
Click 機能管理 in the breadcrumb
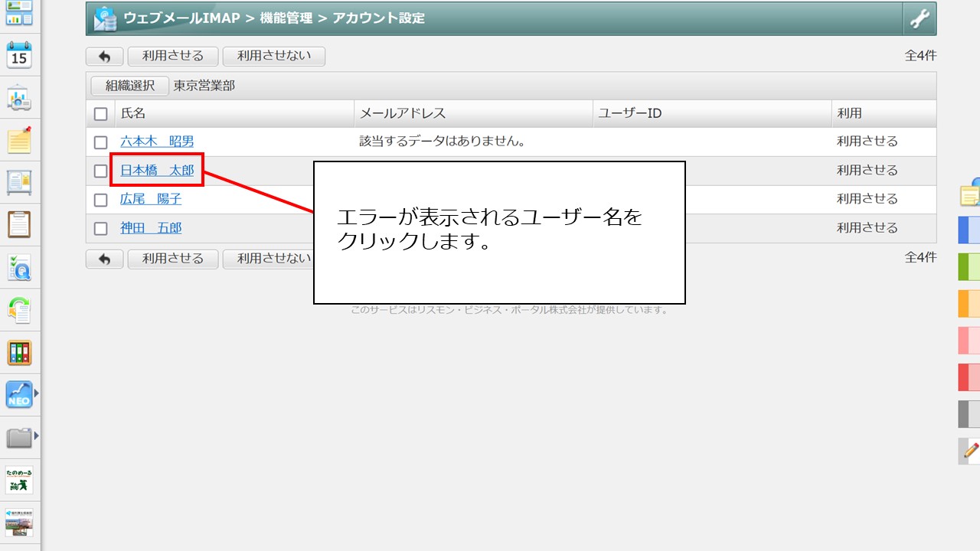click(286, 18)
